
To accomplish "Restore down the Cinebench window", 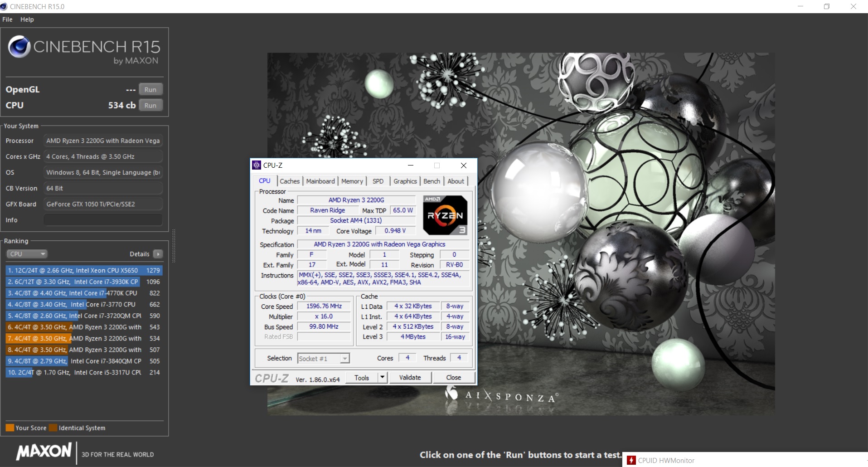I will (x=827, y=6).
